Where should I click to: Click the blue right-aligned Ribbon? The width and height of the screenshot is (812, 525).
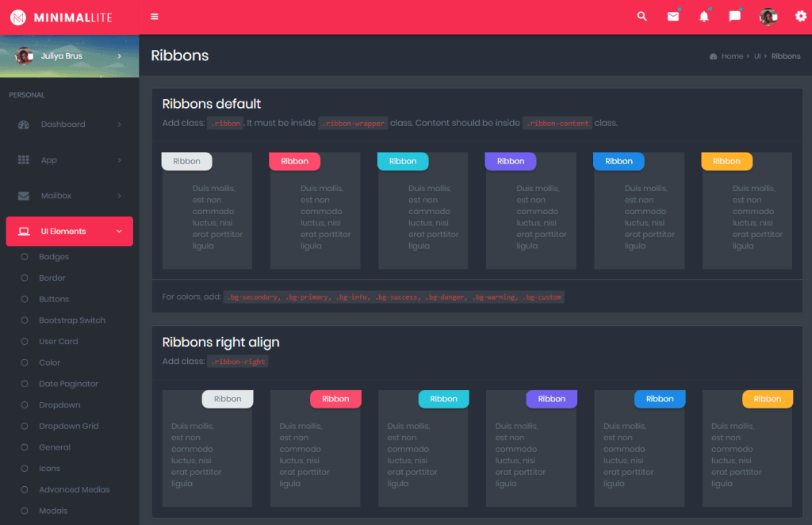coord(660,399)
